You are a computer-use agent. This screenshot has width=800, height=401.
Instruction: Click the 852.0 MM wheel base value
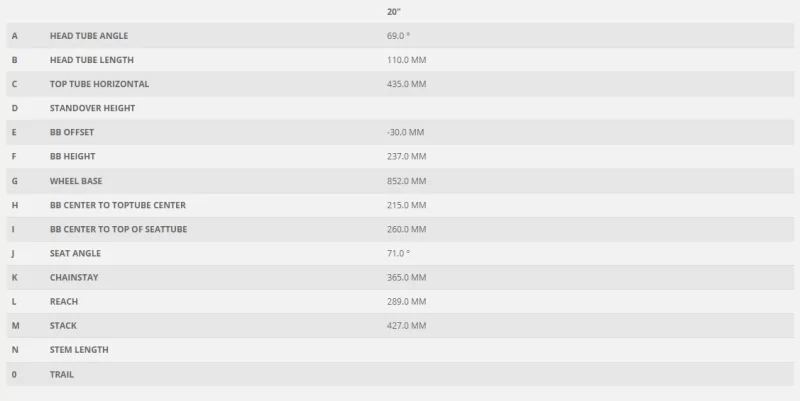(406, 181)
